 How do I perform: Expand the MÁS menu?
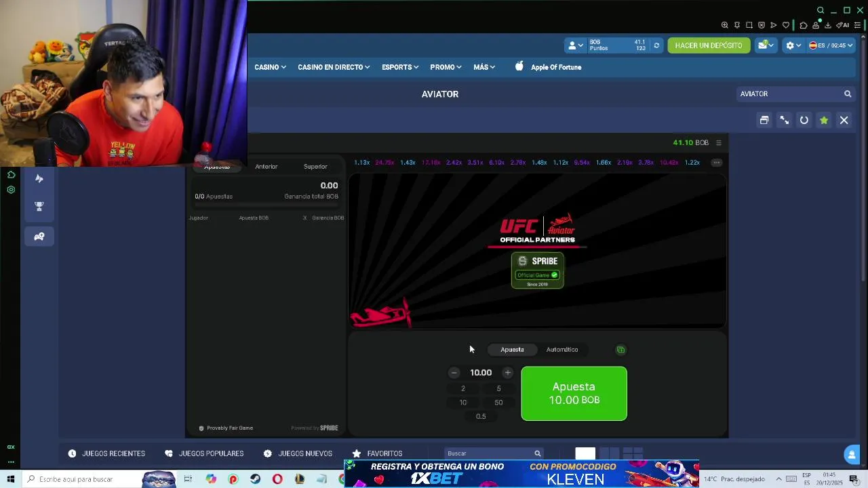(484, 67)
